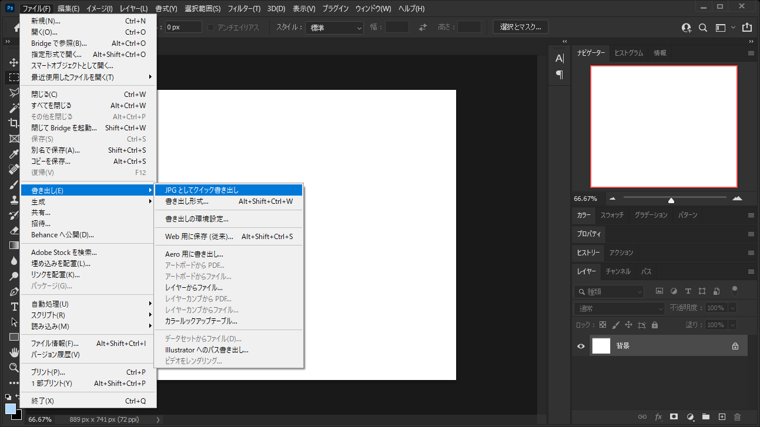Click status bar 66.67% zoom field
760x427 pixels.
pyautogui.click(x=40, y=420)
